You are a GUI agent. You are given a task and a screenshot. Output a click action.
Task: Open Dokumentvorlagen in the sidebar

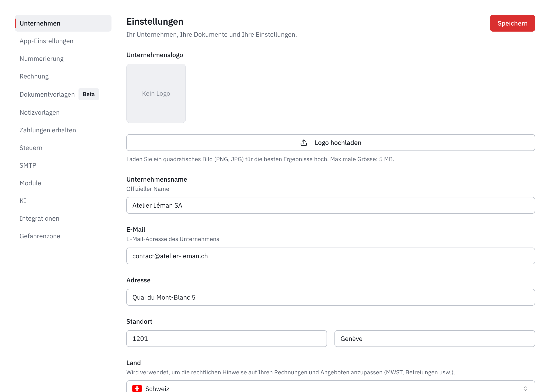47,94
